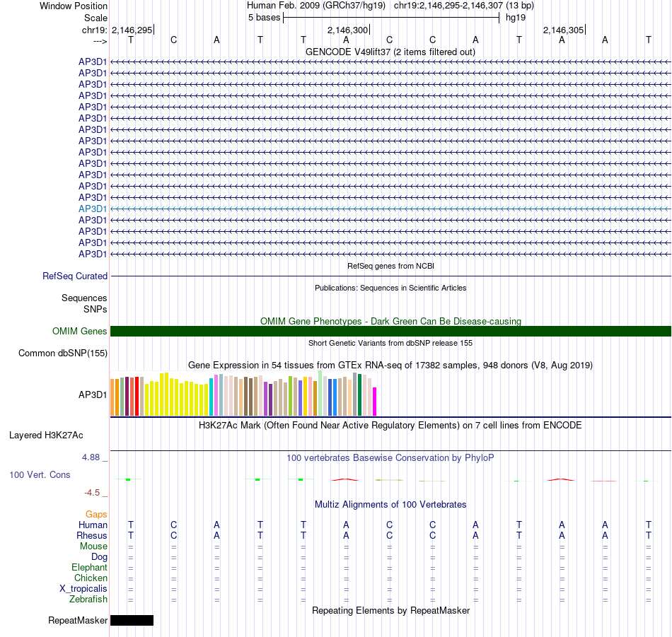Select the X_tropicalis alignment row label

pyautogui.click(x=83, y=589)
